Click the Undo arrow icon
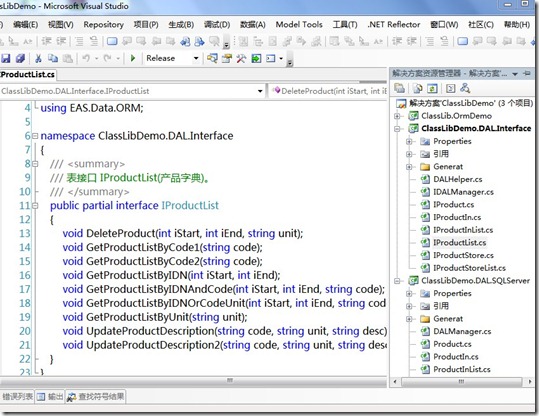This screenshot has height=416, width=539. click(86, 58)
